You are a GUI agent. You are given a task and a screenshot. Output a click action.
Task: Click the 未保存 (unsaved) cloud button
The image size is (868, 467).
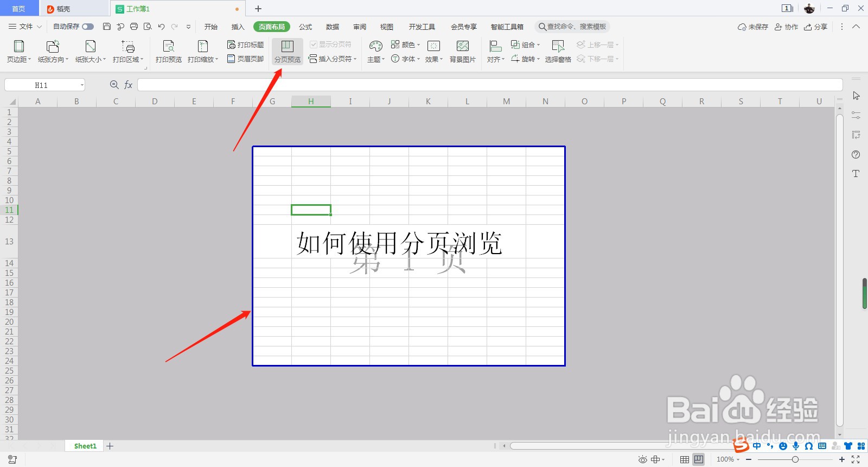tap(752, 27)
